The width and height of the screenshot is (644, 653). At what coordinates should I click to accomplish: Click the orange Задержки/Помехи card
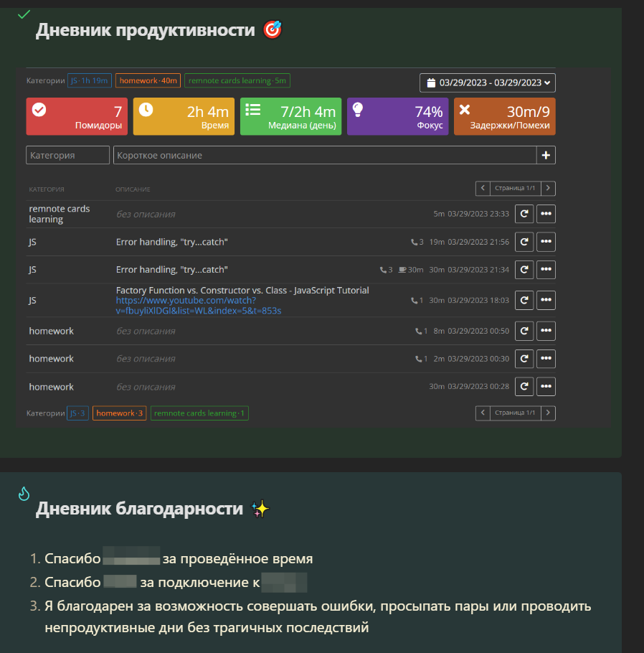point(505,116)
